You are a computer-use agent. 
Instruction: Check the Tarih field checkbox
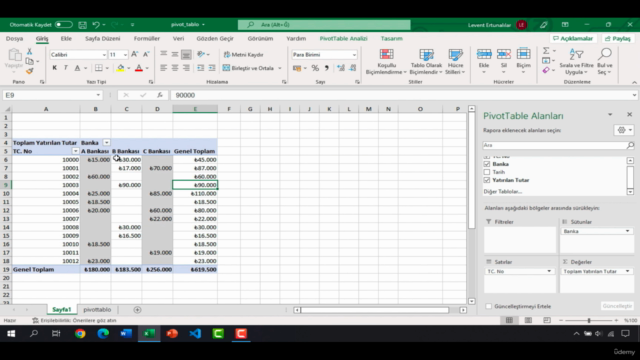point(487,172)
